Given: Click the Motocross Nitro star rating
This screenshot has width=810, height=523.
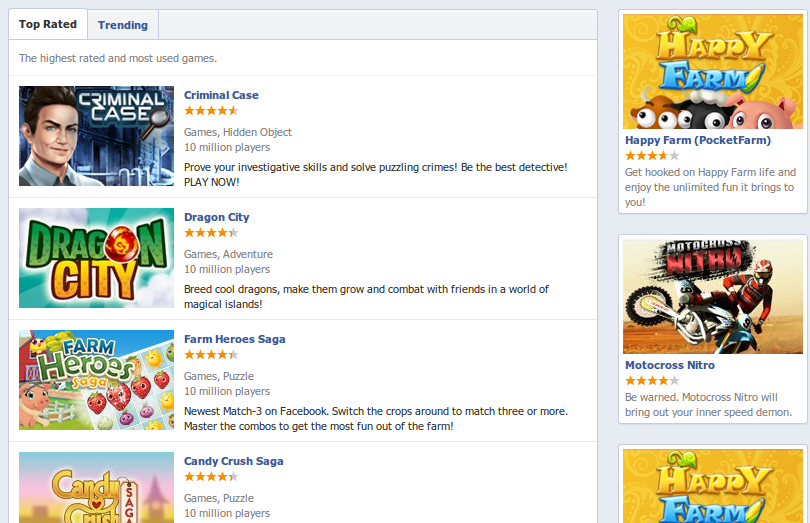Looking at the screenshot, I should pyautogui.click(x=652, y=381).
